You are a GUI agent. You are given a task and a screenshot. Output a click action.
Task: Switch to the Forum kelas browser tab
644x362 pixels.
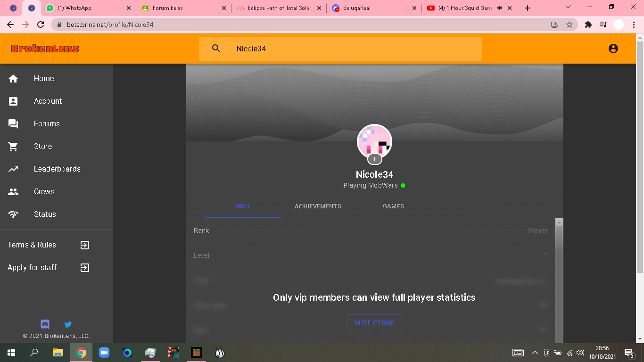[x=184, y=8]
